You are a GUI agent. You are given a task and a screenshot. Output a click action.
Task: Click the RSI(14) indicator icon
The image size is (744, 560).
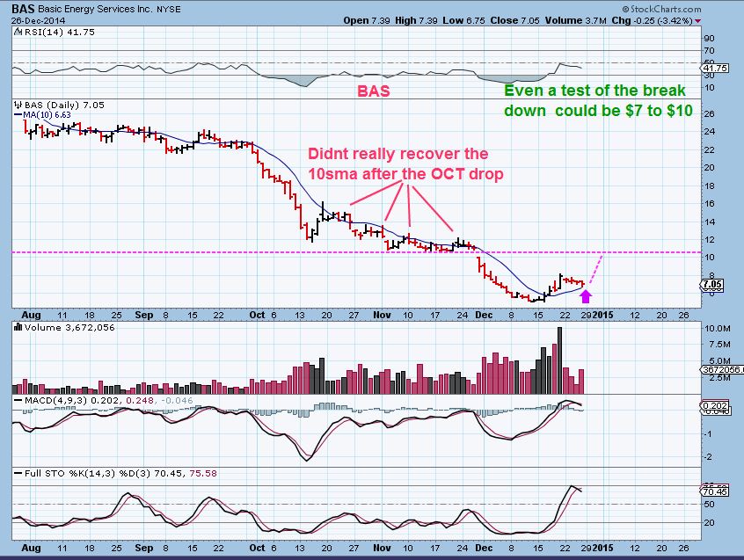[18, 33]
